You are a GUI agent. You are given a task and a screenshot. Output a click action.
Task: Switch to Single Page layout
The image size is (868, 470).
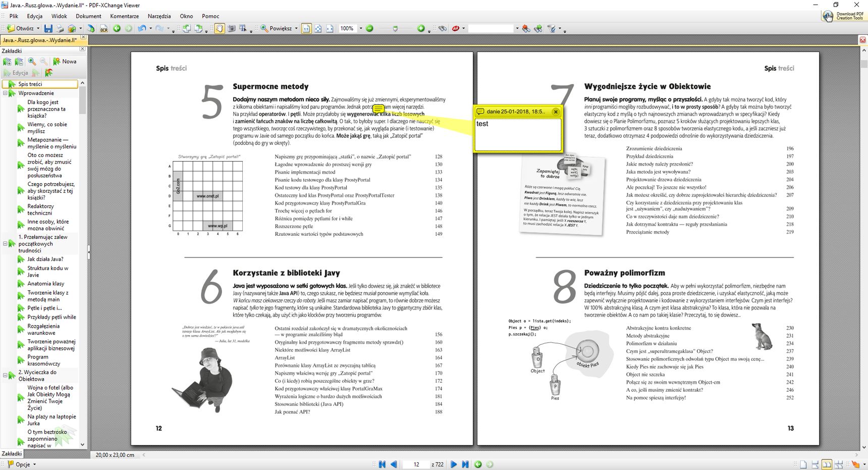[x=803, y=464]
